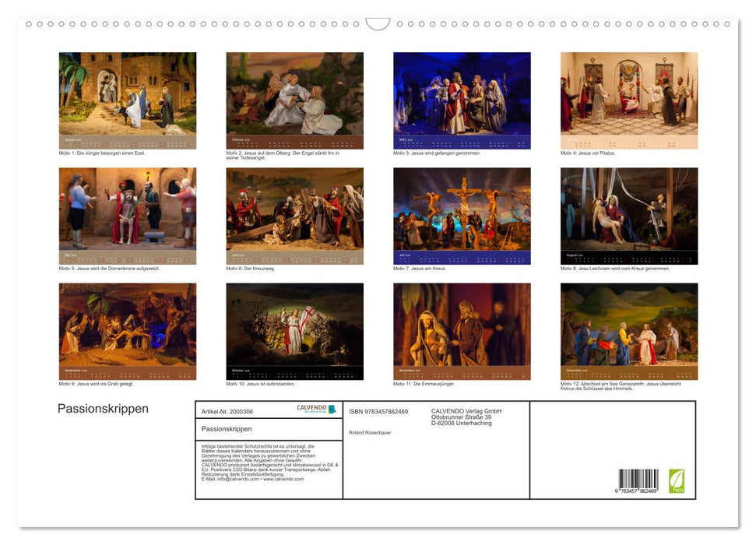Select the green eco leaf icon
The width and height of the screenshot is (756, 545).
coord(675,480)
